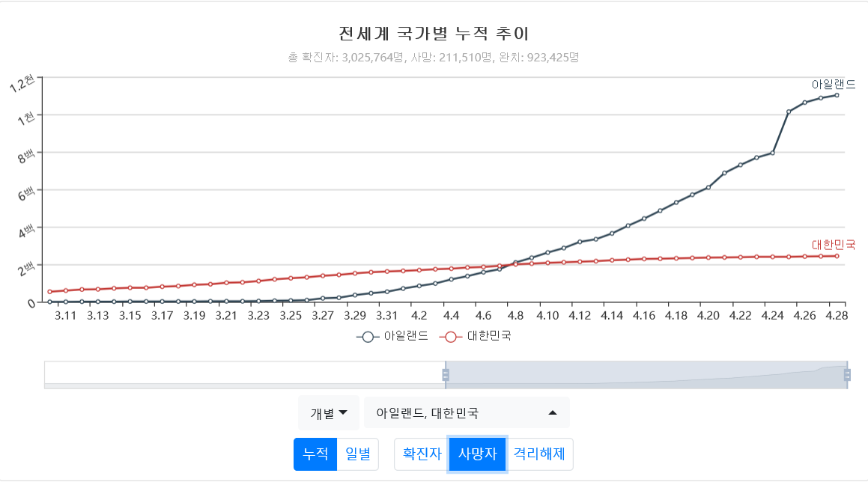Image resolution: width=868 pixels, height=482 pixels.
Task: Switch to the 일별 daily view
Action: 357,454
